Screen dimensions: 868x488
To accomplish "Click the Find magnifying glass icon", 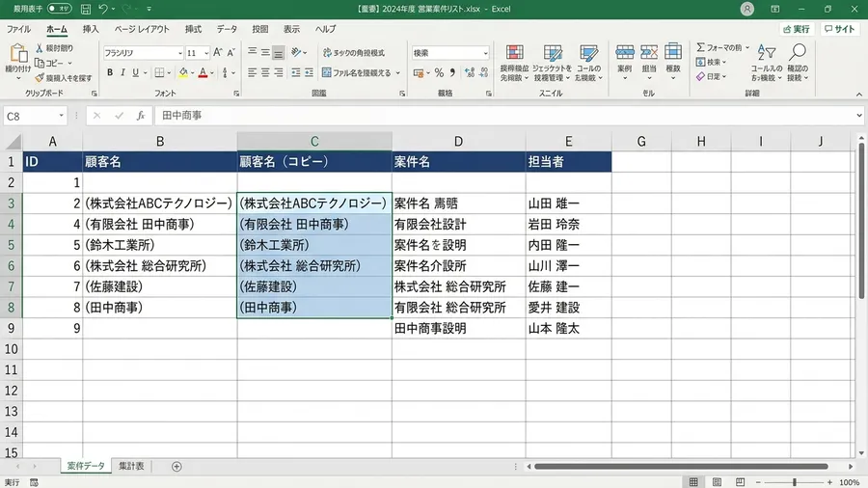I will pyautogui.click(x=798, y=53).
